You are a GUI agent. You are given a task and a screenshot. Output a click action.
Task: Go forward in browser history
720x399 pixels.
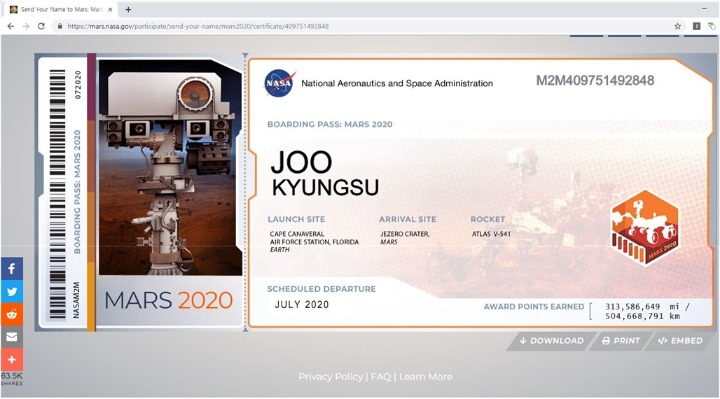pos(26,26)
